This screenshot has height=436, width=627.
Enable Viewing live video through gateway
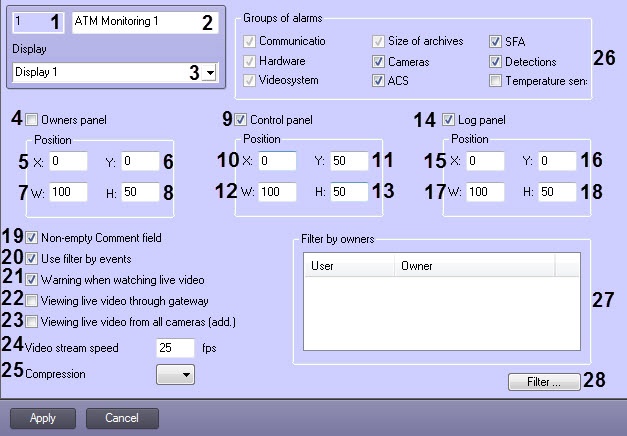click(x=32, y=301)
